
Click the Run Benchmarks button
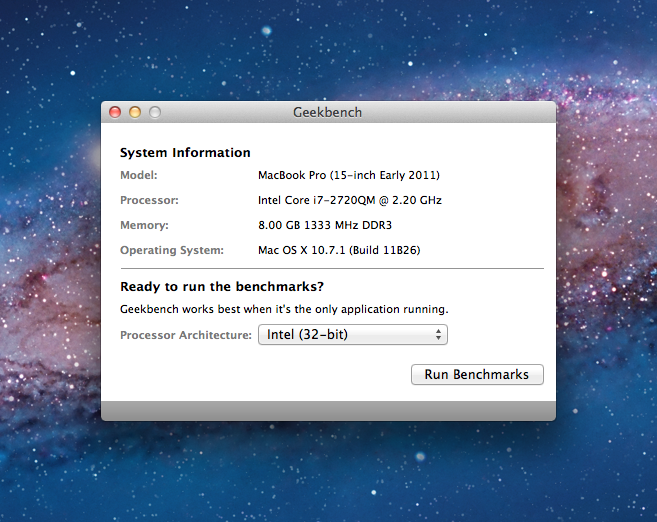pos(477,375)
